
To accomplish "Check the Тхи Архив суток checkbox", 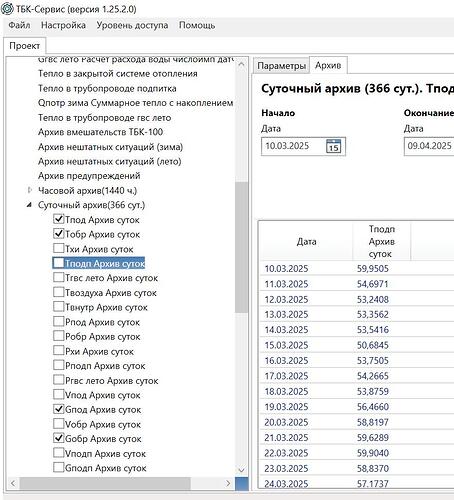I will (x=58, y=248).
